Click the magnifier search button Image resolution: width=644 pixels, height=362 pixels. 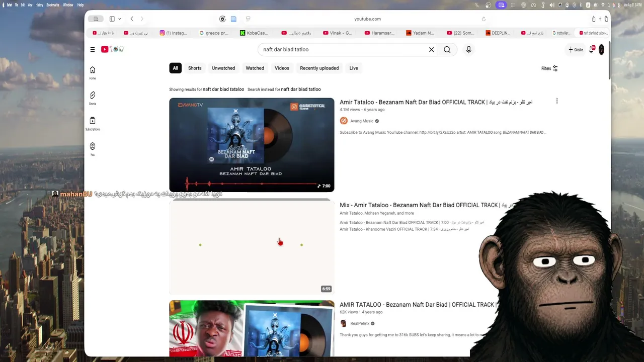pos(447,49)
